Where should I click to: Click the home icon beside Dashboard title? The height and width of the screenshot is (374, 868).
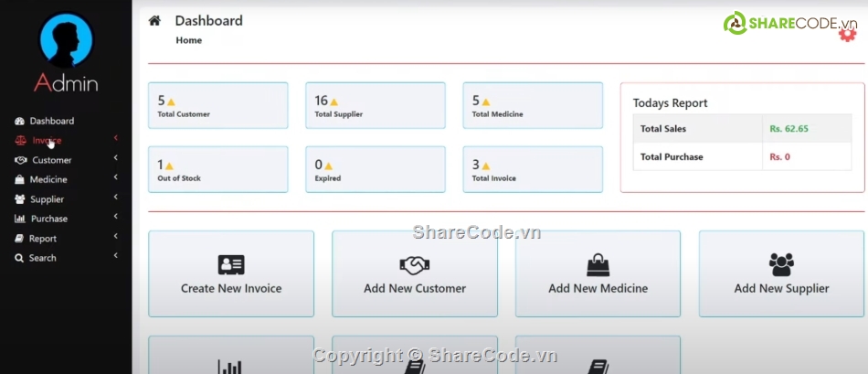tap(154, 21)
